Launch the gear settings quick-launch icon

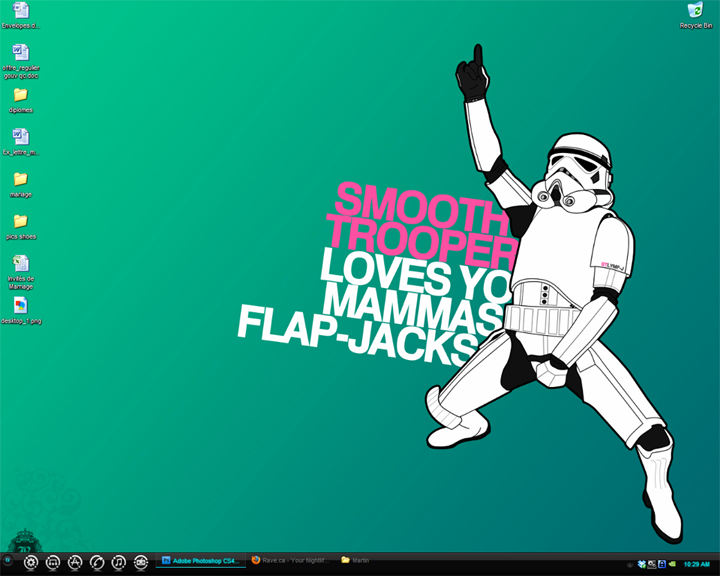tap(31, 562)
